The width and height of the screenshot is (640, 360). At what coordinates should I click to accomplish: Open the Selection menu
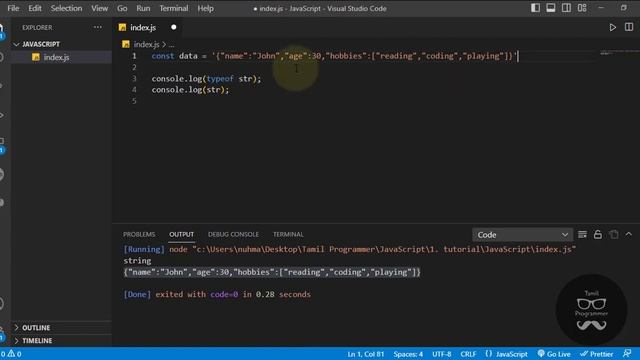coord(66,8)
